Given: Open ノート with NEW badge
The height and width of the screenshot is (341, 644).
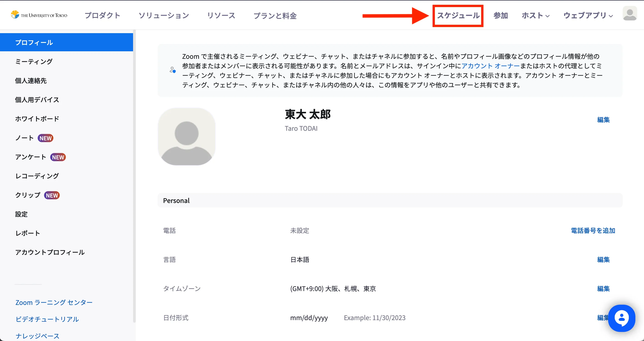Looking at the screenshot, I should [25, 138].
